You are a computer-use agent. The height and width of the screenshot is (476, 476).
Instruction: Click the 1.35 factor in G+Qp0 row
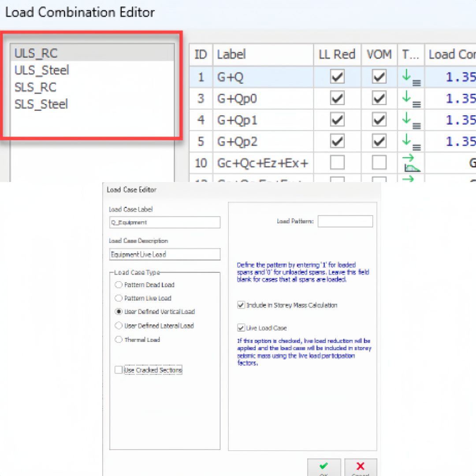click(461, 99)
